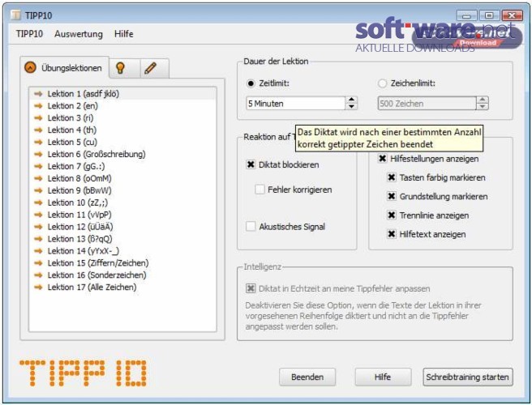
Task: Open the Auswertung menu
Action: pos(79,34)
